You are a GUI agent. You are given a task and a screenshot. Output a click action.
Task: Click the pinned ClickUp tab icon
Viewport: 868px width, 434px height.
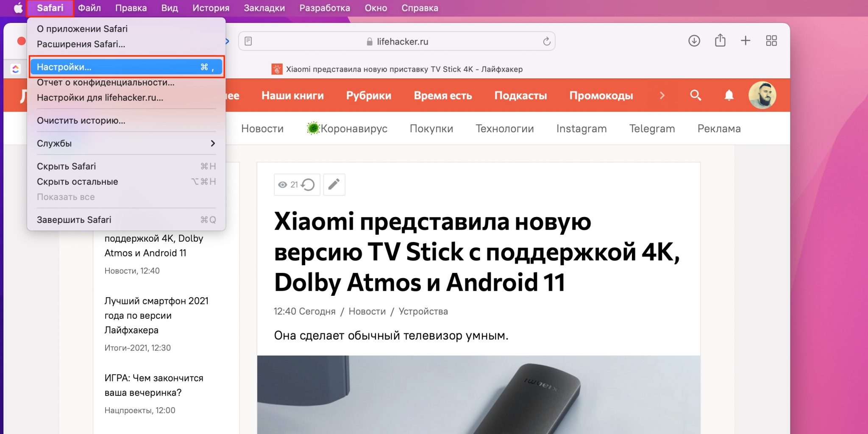point(16,69)
